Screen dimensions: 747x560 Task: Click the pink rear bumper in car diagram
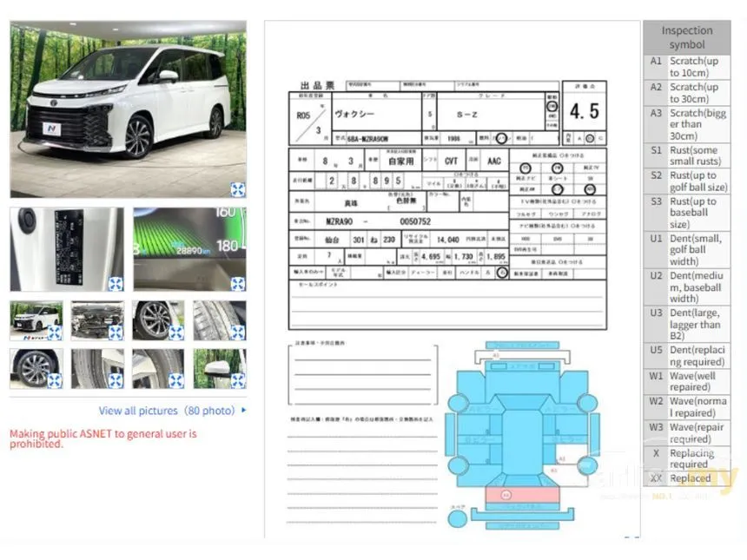point(523,495)
